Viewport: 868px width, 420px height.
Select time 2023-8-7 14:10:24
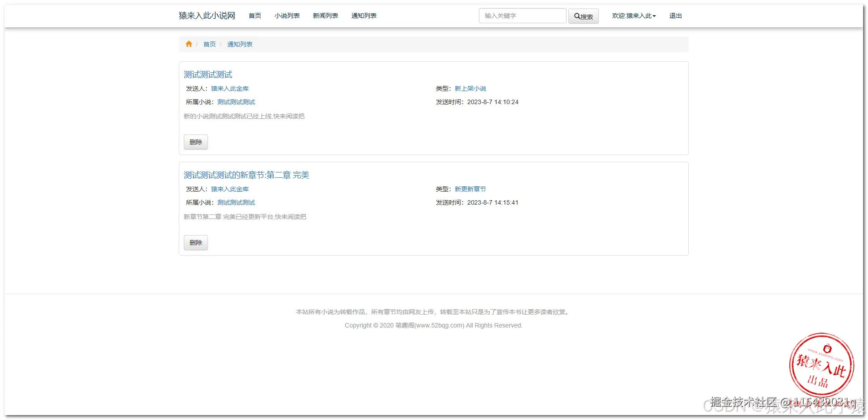493,102
